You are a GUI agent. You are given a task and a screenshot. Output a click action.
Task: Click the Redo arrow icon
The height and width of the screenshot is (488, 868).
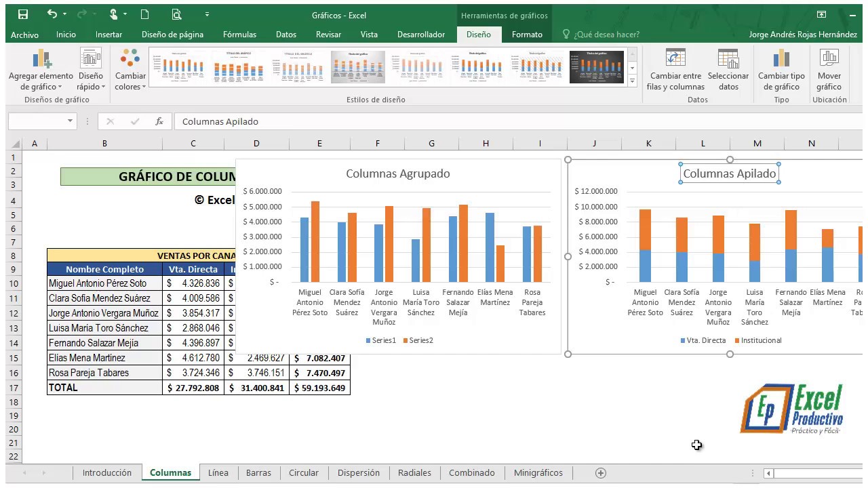[x=82, y=14]
